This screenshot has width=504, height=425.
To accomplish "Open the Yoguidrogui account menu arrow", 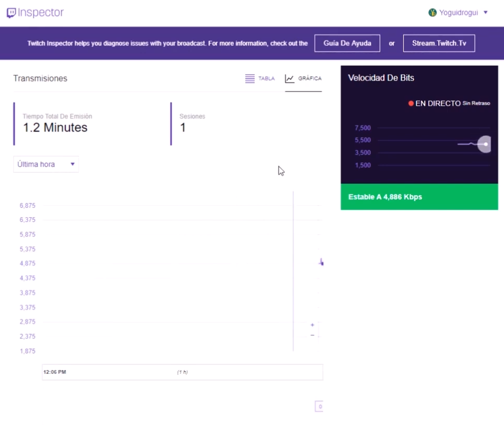I will coord(486,13).
